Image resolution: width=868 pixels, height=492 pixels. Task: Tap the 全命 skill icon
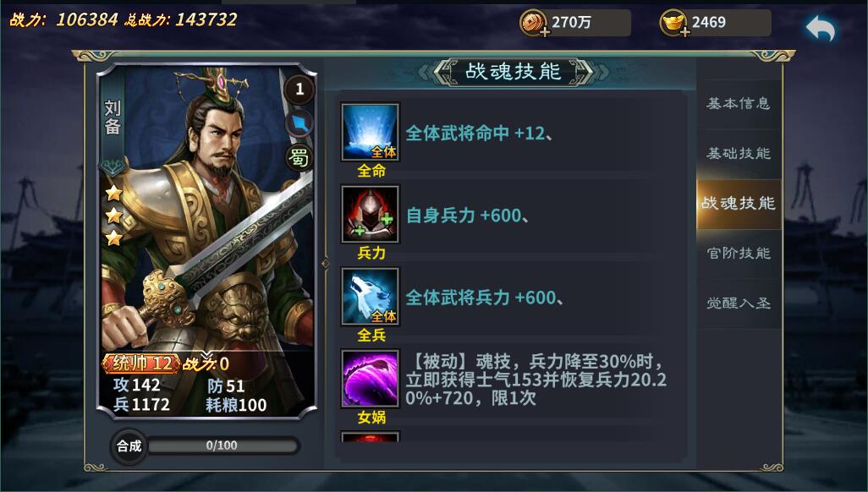pos(371,132)
